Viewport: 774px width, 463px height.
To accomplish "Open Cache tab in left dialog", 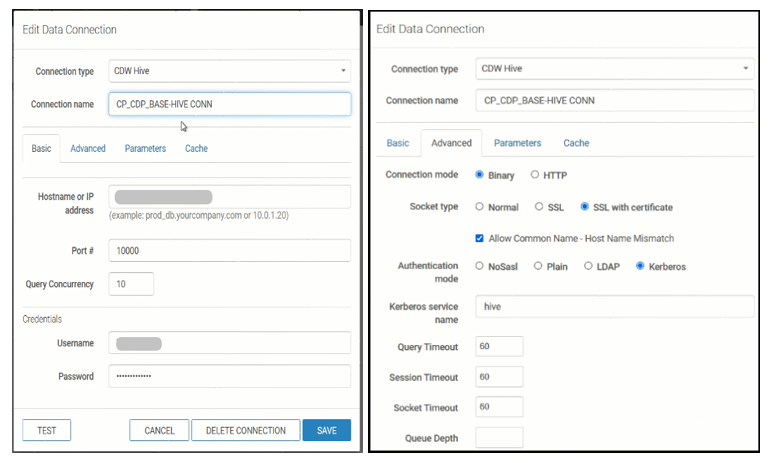I will point(196,149).
